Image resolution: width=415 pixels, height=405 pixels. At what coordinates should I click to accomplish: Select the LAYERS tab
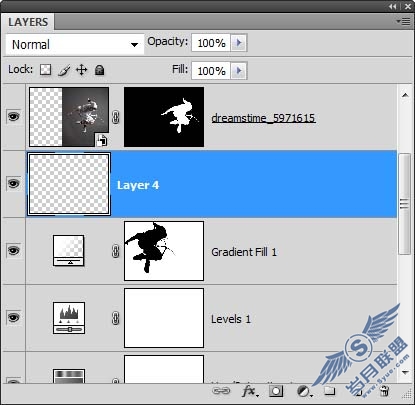(28, 22)
